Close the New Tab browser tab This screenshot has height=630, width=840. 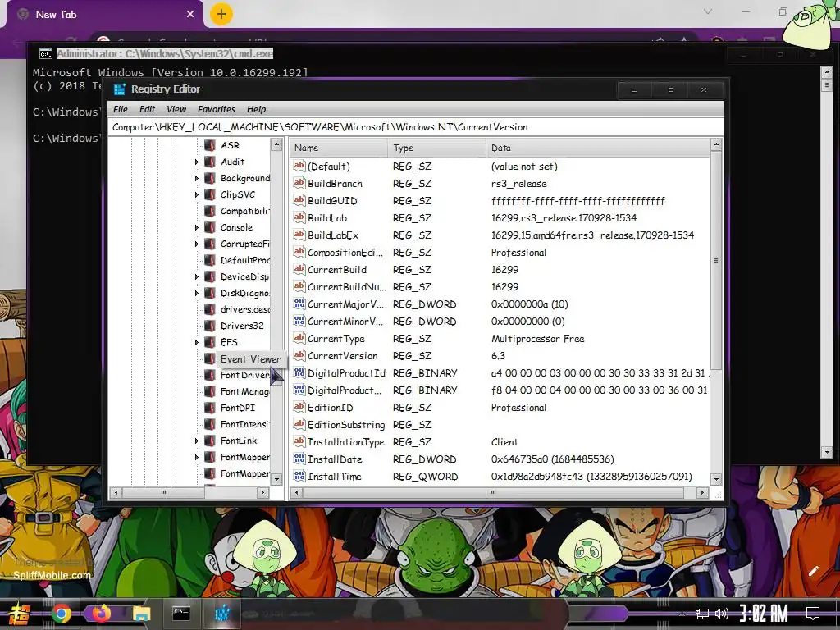190,15
